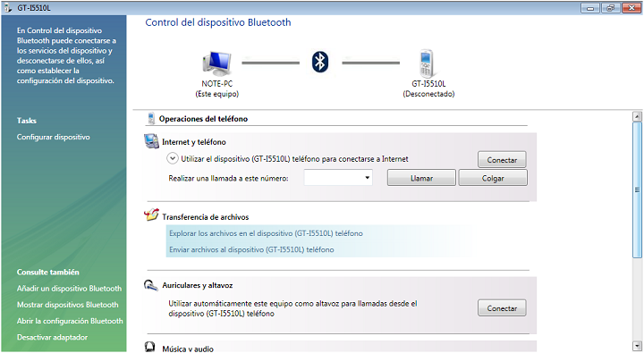Open Mostrar dispositivos Bluetooth link
Screen dimensions: 644x353
click(x=67, y=305)
